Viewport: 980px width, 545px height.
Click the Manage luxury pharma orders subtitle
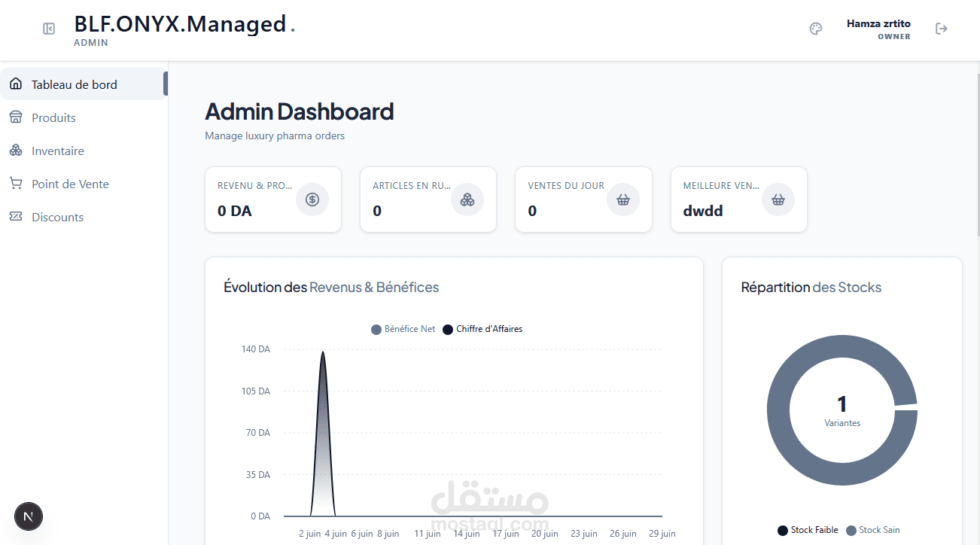click(275, 136)
